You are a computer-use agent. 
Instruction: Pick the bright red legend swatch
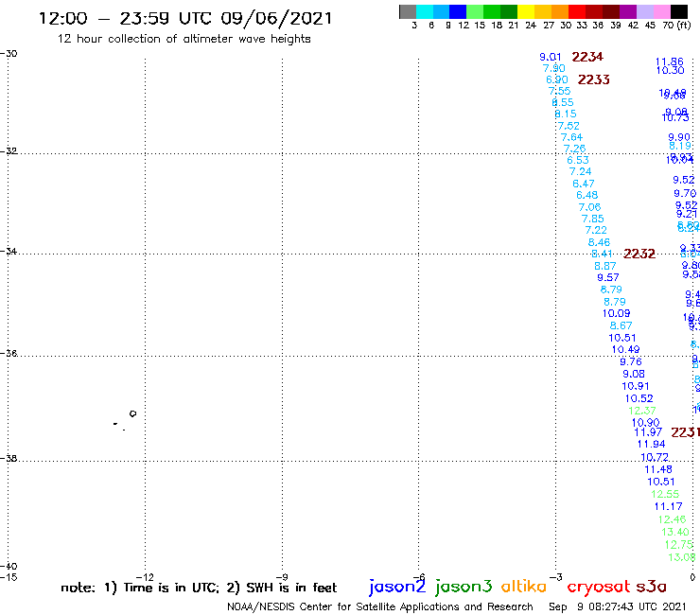click(577, 11)
